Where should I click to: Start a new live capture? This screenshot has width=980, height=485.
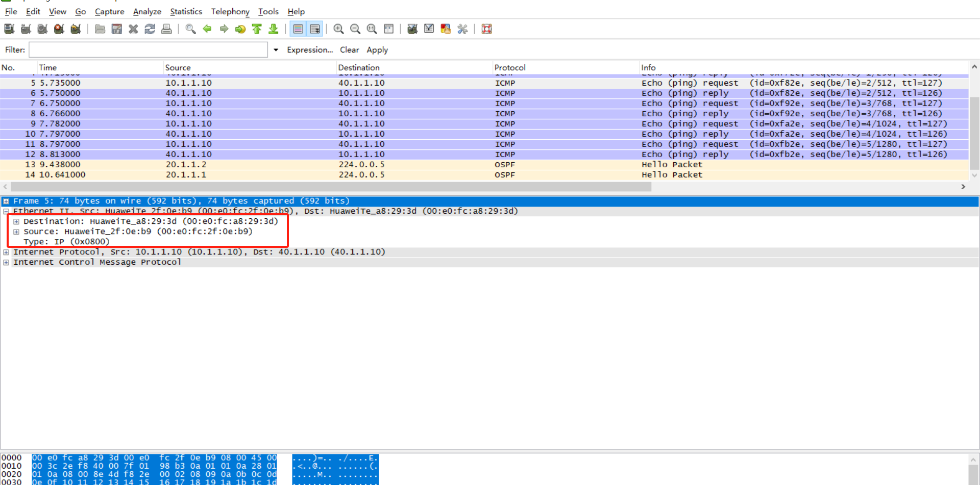tap(42, 29)
